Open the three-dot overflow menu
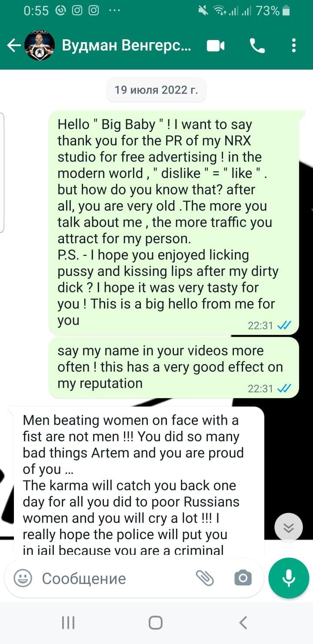This screenshot has width=313, height=644. pos(294,46)
